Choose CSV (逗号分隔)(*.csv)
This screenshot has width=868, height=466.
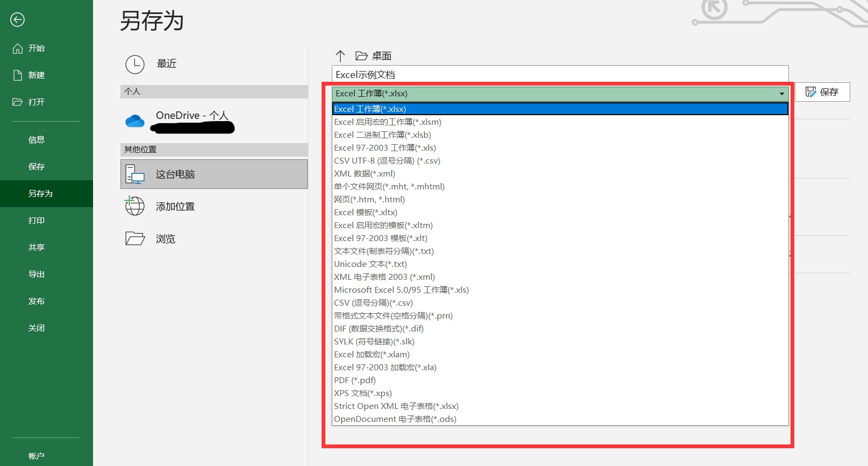[x=560, y=303]
